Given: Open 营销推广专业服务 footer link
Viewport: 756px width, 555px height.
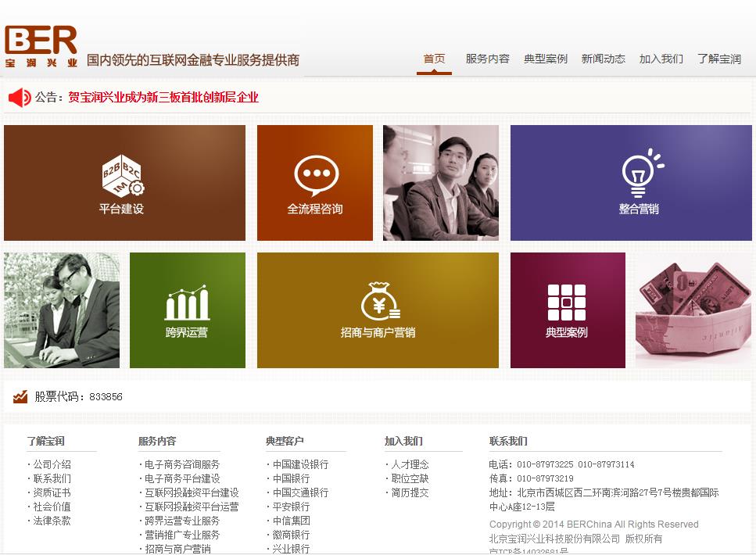Looking at the screenshot, I should (182, 534).
